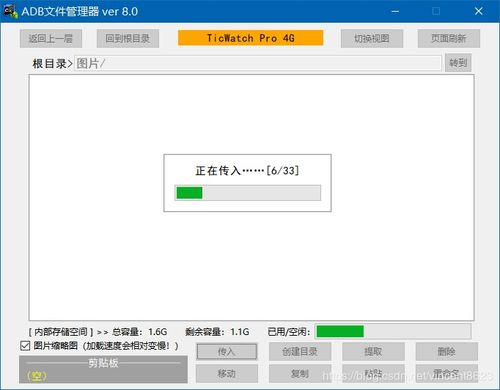
Task: Click the 传入 import button
Action: click(x=227, y=352)
